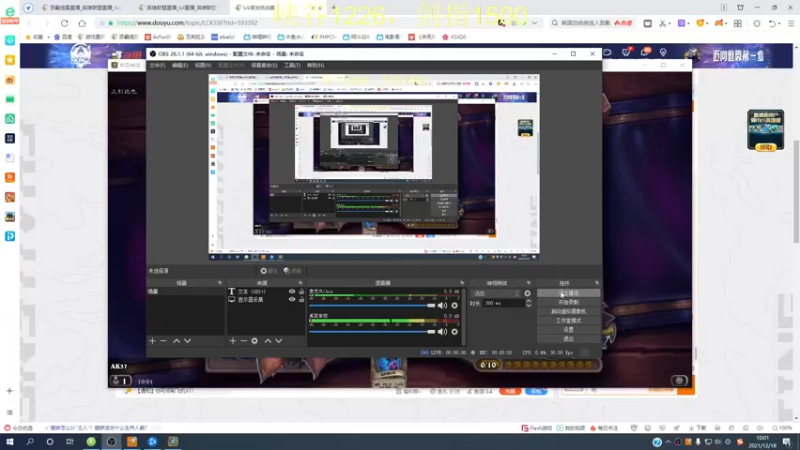800x450 pixels.
Task: Click the 领取 button on the right ad
Action: coord(765,147)
